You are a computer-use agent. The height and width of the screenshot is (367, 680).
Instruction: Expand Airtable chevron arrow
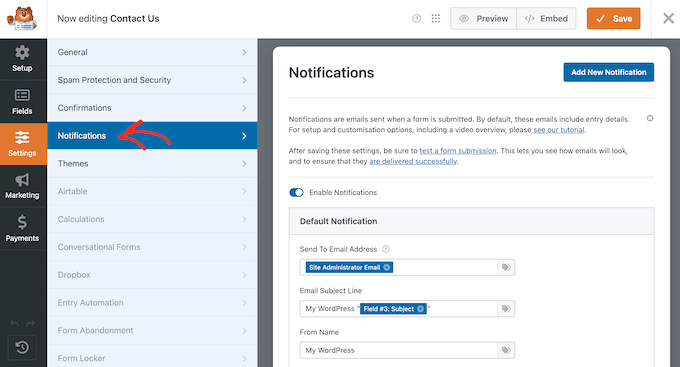244,191
